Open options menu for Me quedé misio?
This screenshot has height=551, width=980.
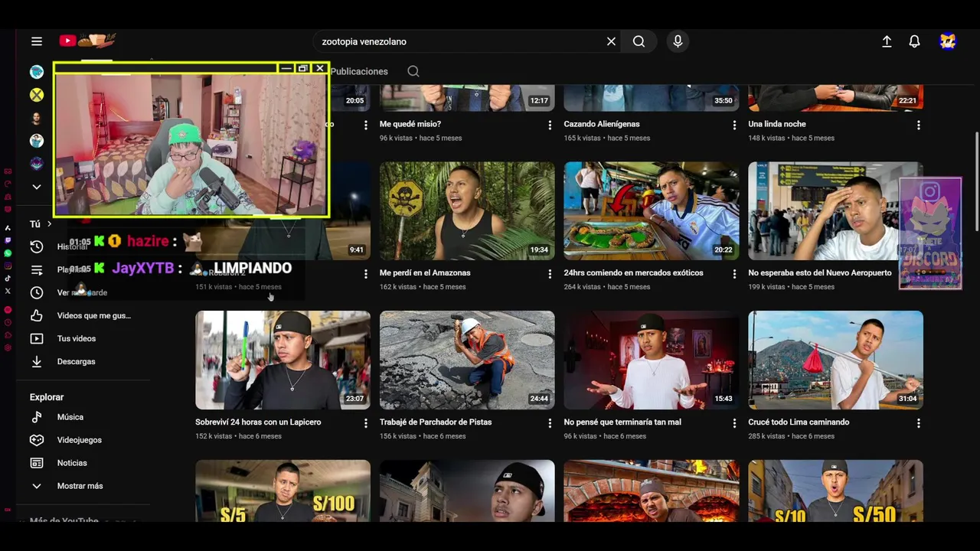pyautogui.click(x=549, y=125)
